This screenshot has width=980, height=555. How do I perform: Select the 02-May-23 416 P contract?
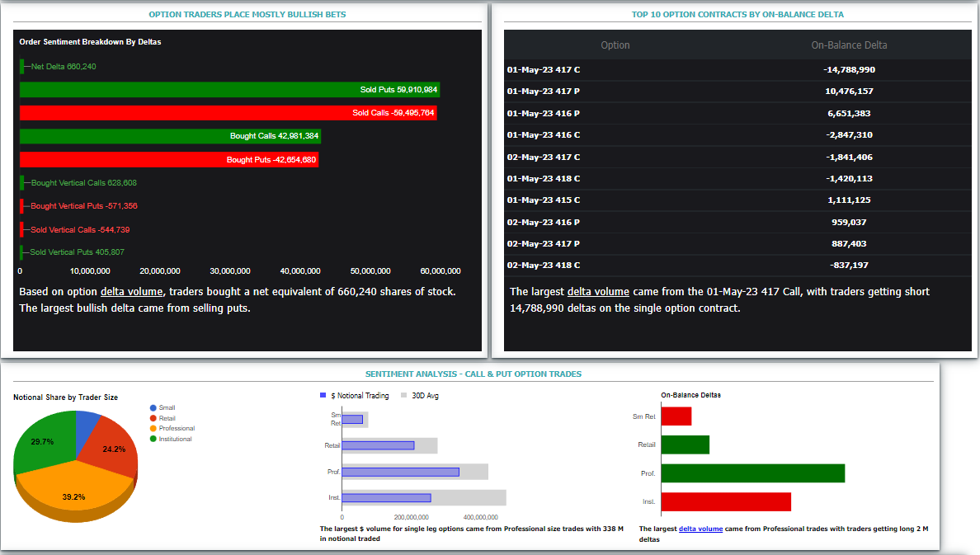[x=737, y=222]
